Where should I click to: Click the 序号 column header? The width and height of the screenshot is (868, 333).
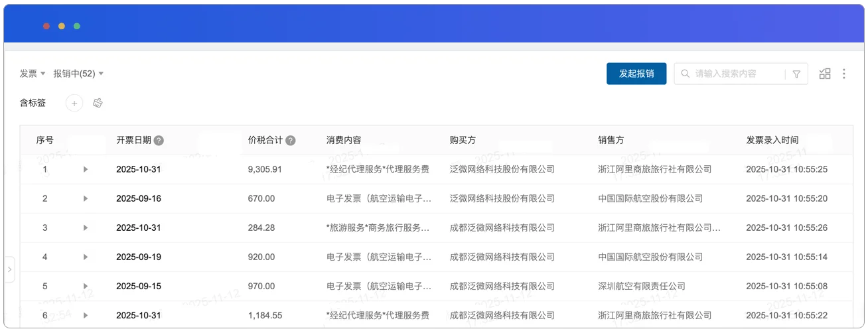(45, 141)
